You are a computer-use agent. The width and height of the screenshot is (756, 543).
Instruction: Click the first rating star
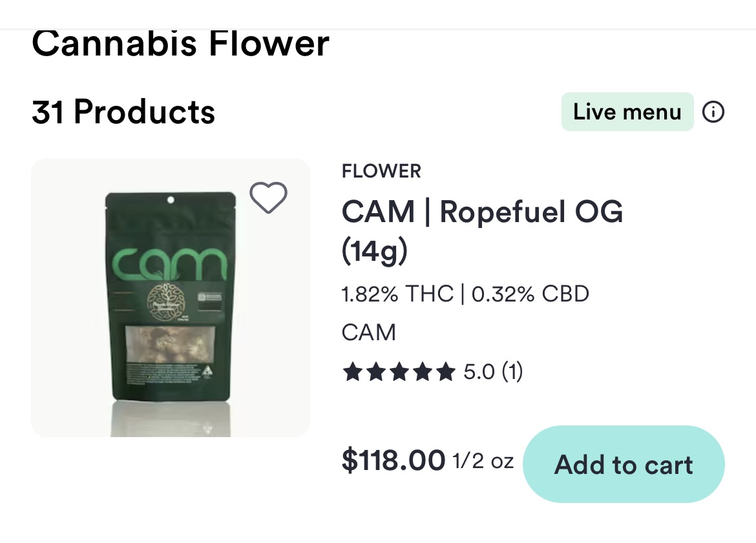tap(352, 372)
